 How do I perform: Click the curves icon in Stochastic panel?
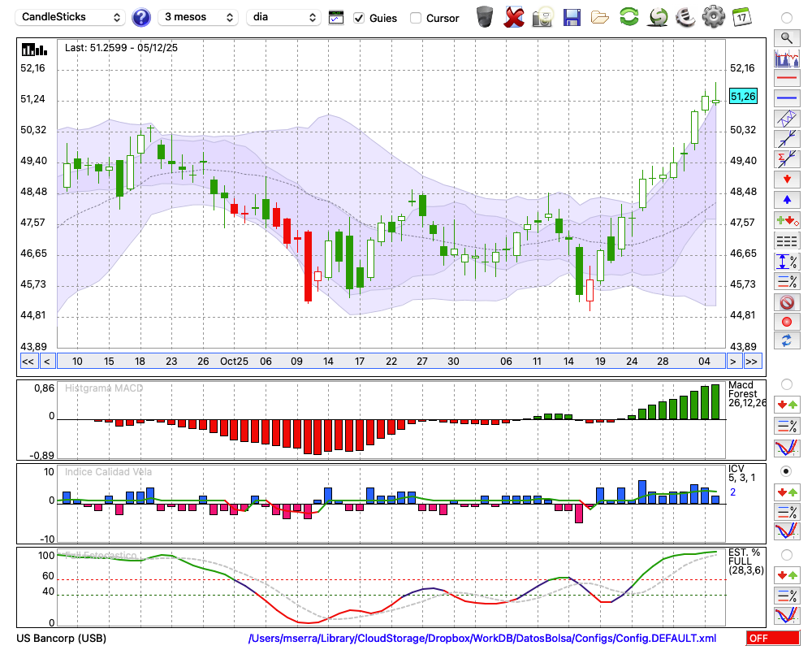pyautogui.click(x=787, y=615)
